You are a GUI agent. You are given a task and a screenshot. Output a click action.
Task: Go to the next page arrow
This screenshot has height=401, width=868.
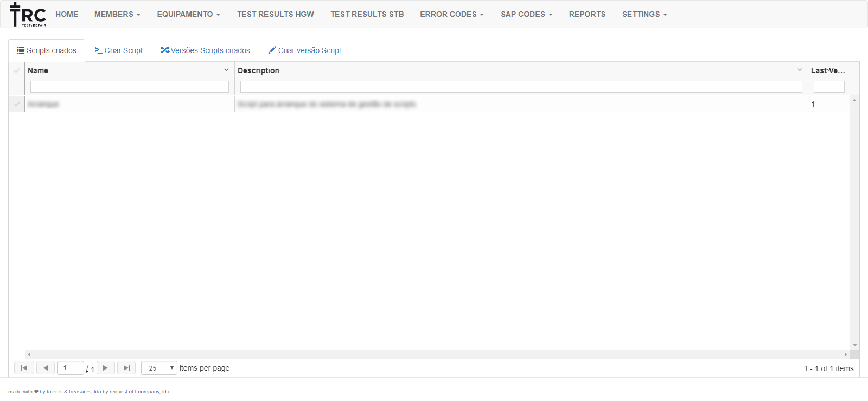(105, 368)
